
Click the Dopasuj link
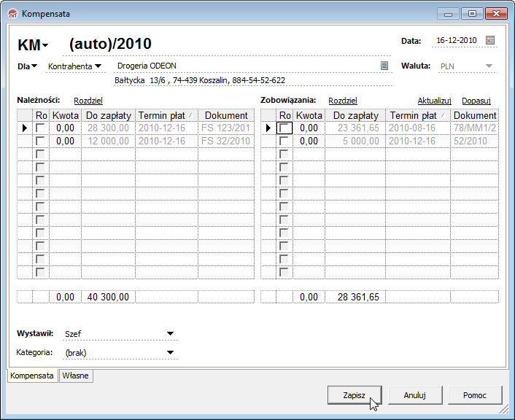[x=476, y=101]
